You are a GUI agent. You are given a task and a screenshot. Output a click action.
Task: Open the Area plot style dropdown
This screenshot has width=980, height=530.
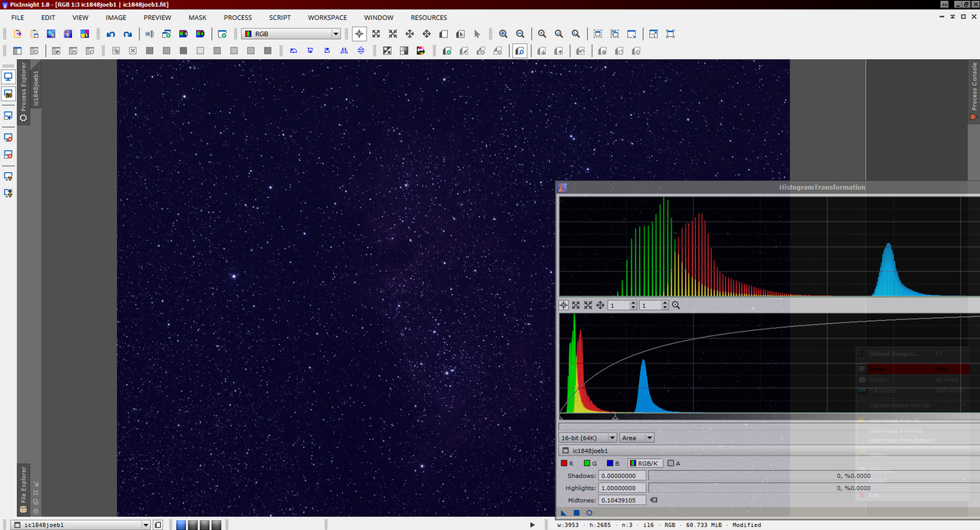coord(637,438)
